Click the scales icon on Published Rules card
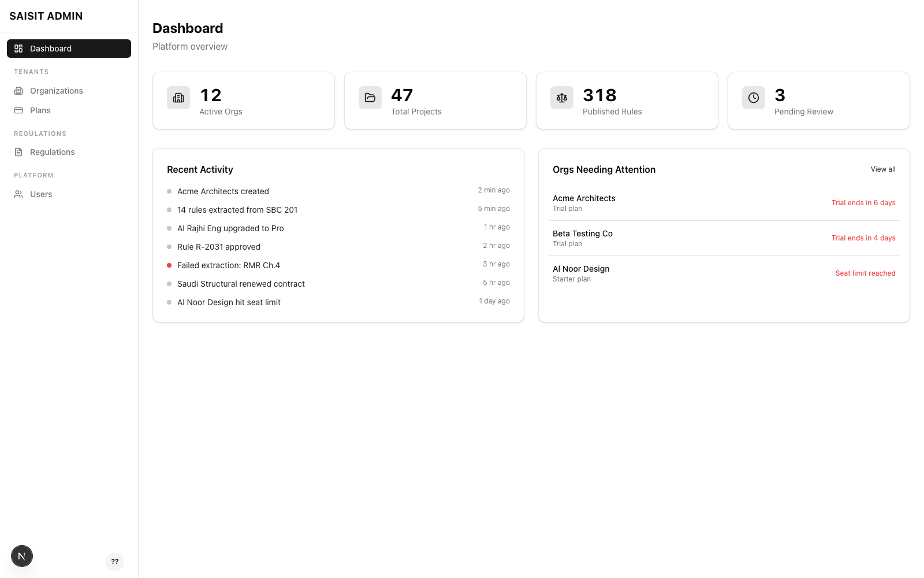The height and width of the screenshot is (578, 924). point(562,98)
